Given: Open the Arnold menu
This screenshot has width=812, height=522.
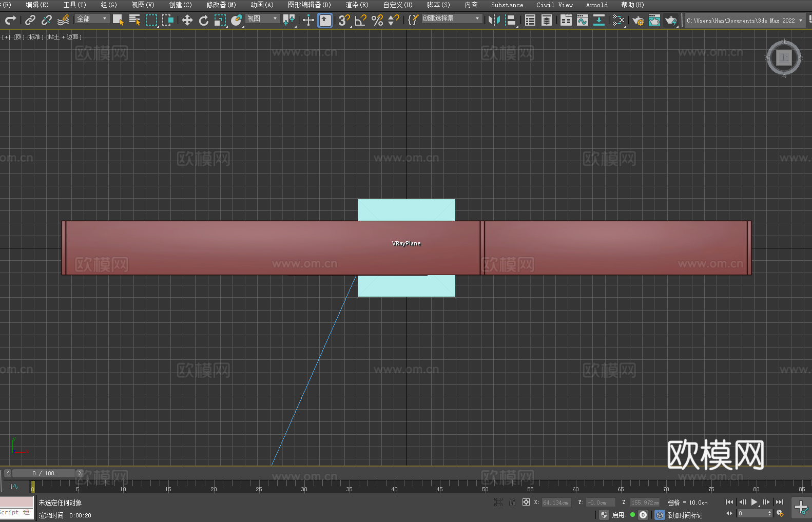Looking at the screenshot, I should [x=597, y=5].
